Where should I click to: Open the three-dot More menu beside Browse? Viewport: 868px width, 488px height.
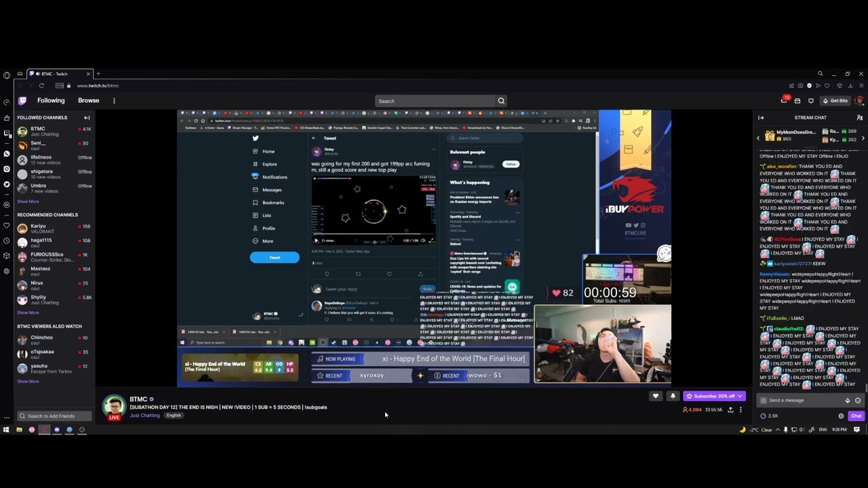point(114,101)
